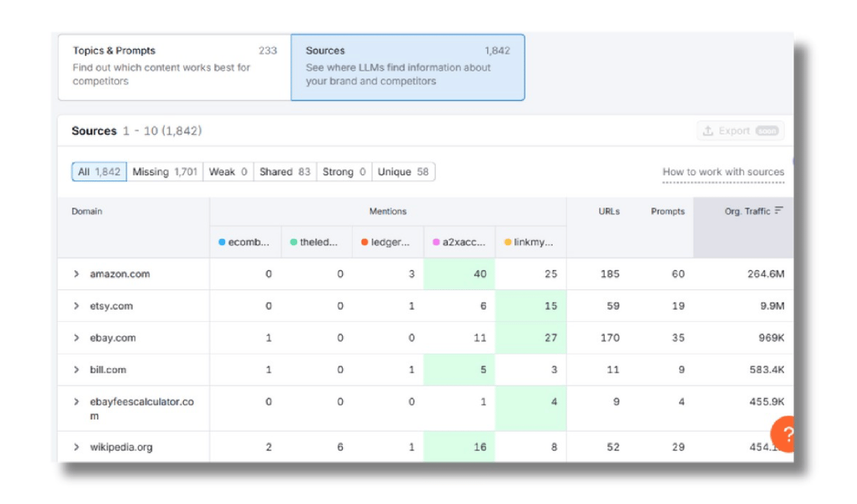
Task: Filter by Shared 83 sources
Action: (x=285, y=172)
